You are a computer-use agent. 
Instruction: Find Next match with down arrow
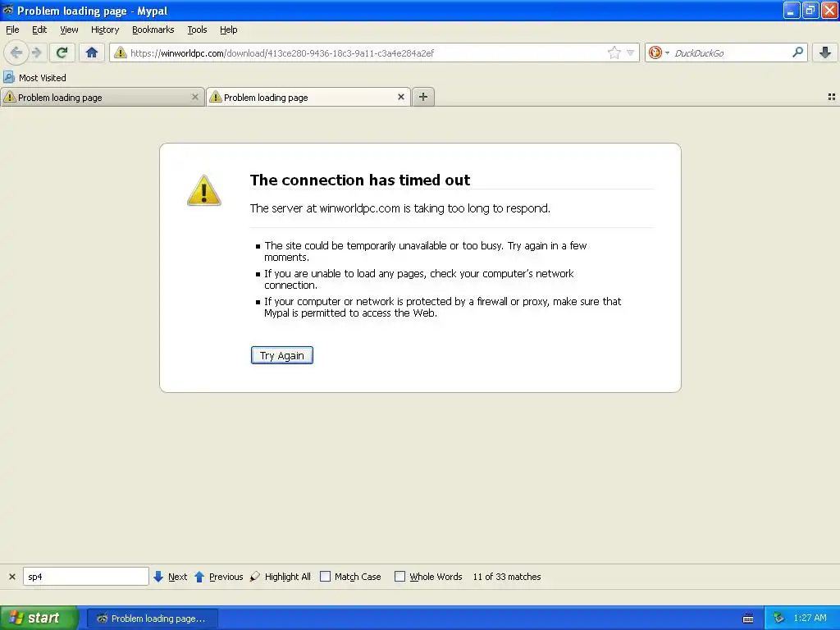171,577
